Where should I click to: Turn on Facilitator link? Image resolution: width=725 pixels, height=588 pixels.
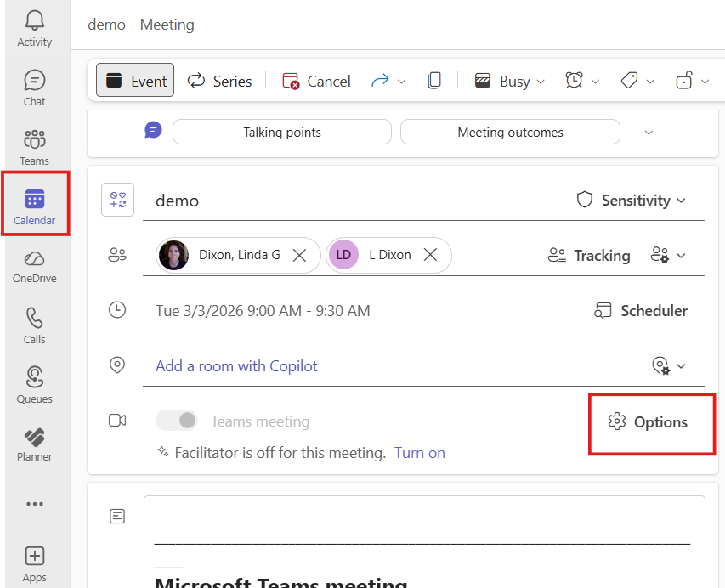419,453
